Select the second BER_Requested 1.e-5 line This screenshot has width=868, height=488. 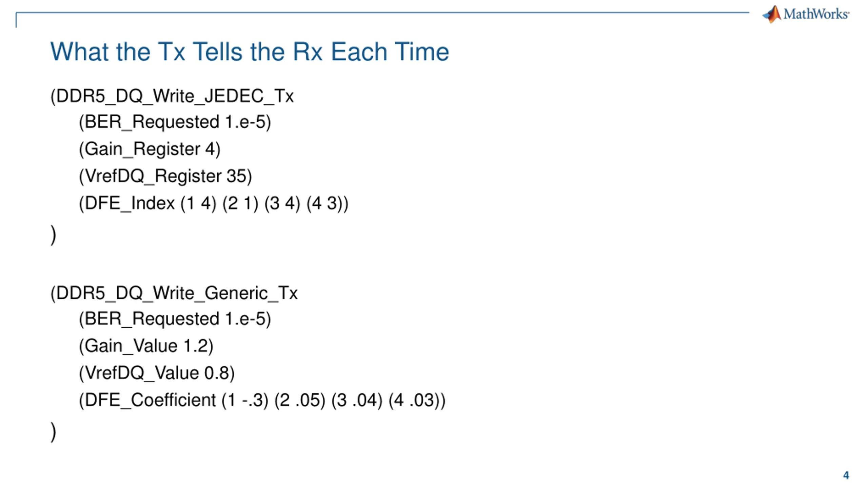point(175,319)
